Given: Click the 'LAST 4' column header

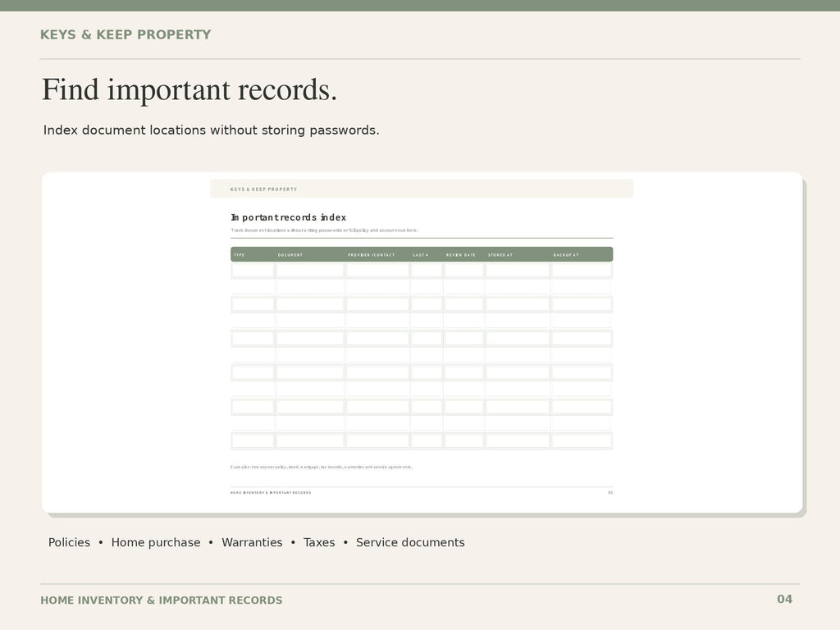Looking at the screenshot, I should [x=421, y=255].
